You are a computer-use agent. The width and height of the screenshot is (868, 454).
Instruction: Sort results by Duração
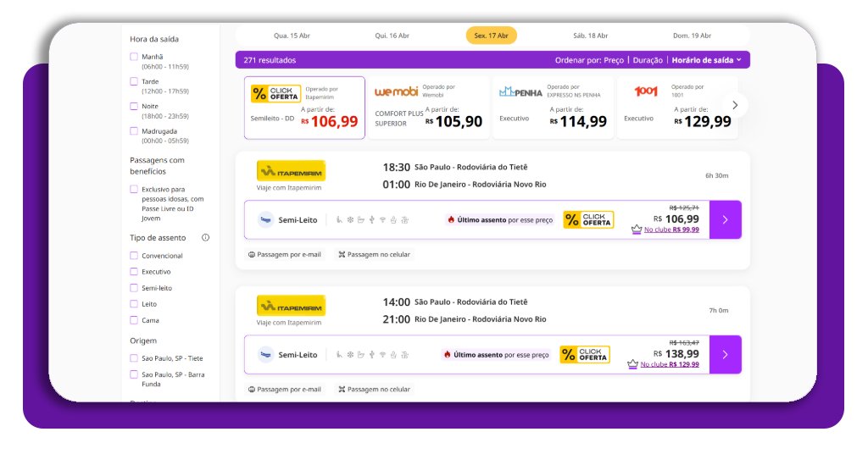pyautogui.click(x=648, y=60)
